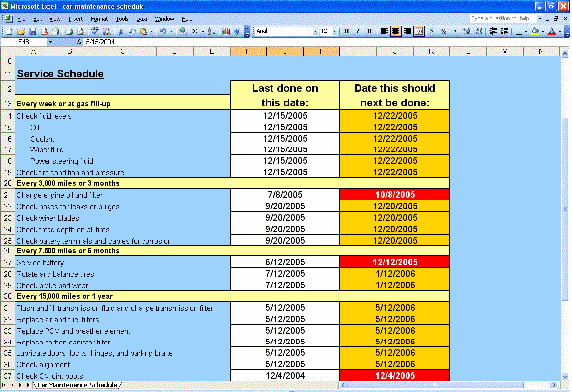This screenshot has width=572, height=392.
Task: Click the Permission icon with red mark
Action: 45,31
